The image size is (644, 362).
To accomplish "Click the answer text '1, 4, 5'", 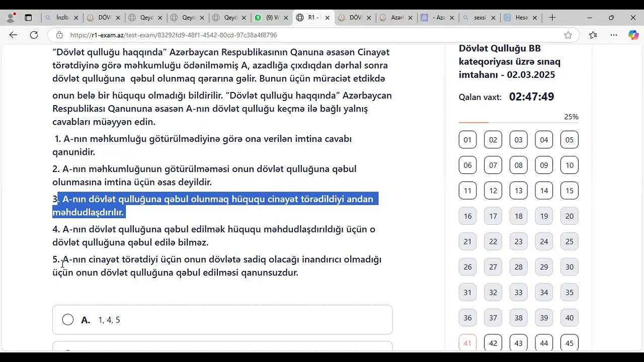I will pos(109,320).
